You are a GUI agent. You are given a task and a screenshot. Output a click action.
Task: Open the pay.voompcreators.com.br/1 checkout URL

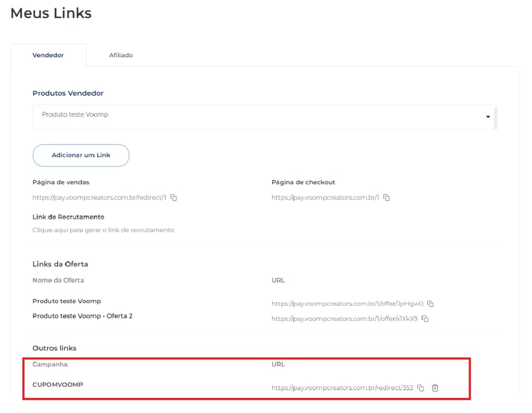[325, 198]
